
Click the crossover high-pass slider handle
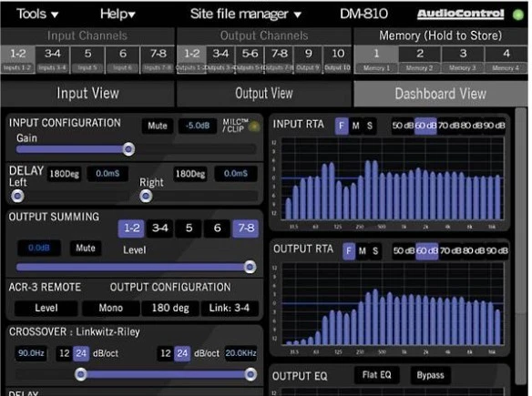pyautogui.click(x=81, y=374)
